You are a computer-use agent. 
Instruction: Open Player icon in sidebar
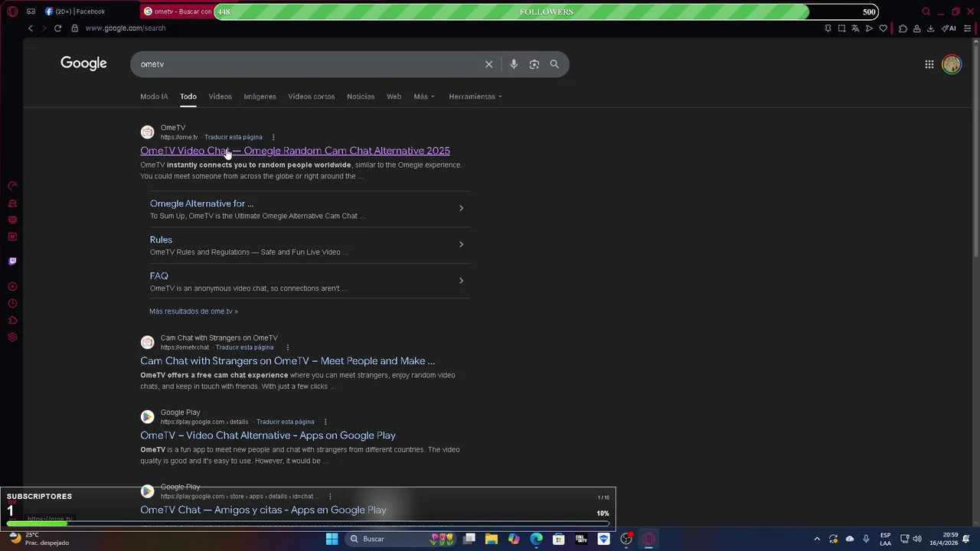(12, 287)
